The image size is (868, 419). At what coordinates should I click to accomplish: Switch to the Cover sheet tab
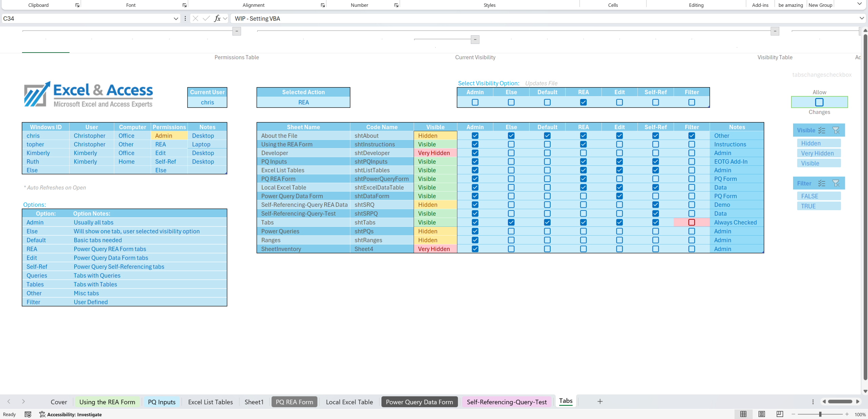(59, 402)
